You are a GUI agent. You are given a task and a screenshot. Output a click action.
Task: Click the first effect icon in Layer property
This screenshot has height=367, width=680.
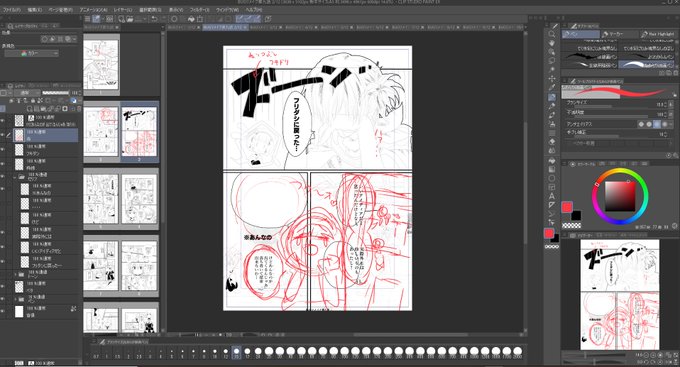click(x=45, y=39)
